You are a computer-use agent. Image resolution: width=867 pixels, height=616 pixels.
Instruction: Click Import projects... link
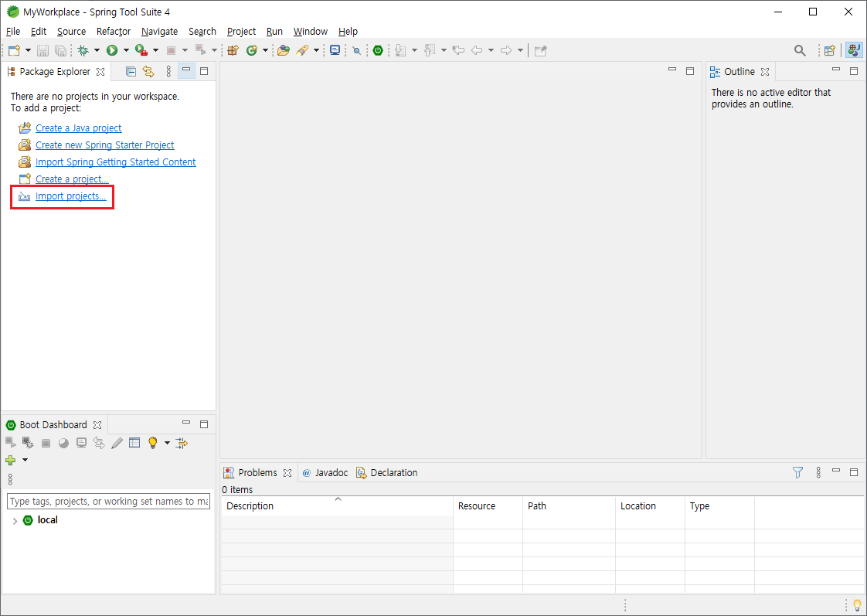pos(71,196)
